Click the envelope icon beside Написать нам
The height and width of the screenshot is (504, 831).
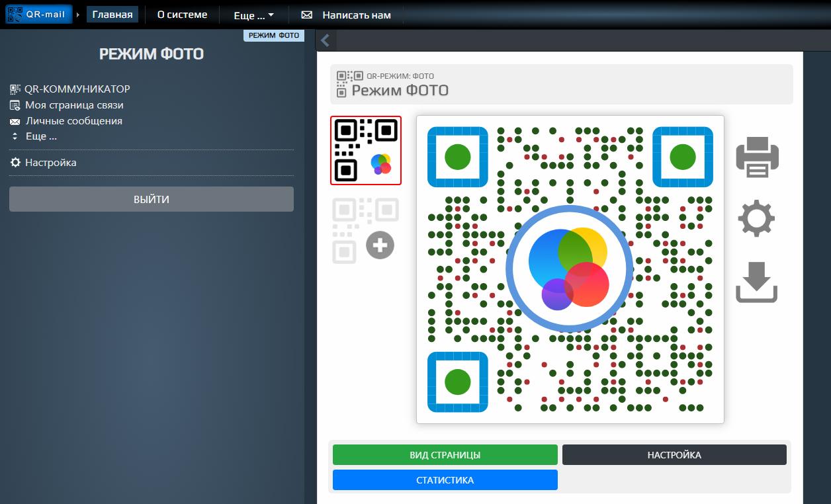point(306,15)
